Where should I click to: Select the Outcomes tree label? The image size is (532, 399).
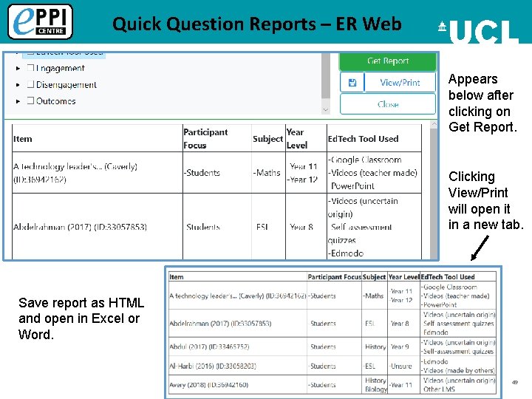[x=56, y=101]
